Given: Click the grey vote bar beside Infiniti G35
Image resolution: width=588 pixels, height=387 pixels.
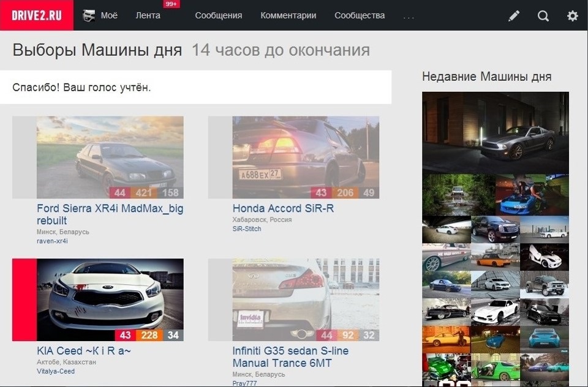Looking at the screenshot, I should (x=220, y=299).
